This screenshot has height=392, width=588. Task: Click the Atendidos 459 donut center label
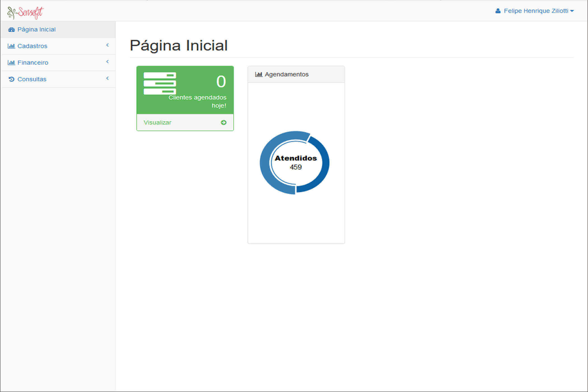[x=296, y=163]
